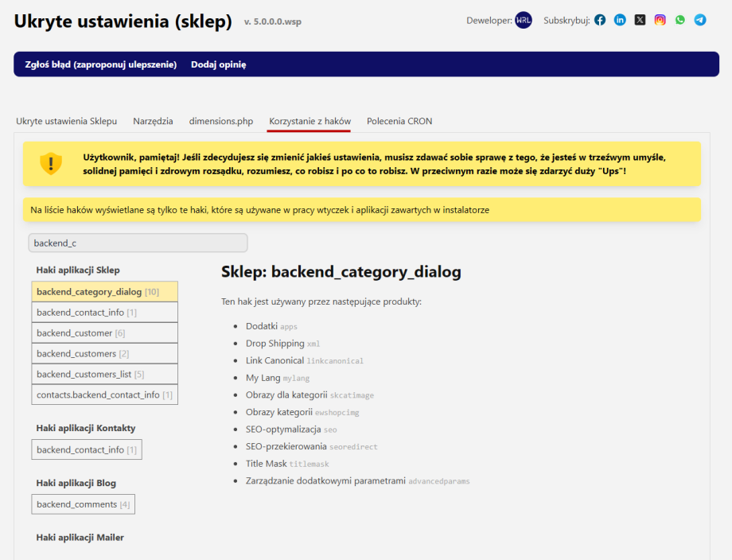
Task: Open the Narzędzia tab
Action: pyautogui.click(x=153, y=121)
